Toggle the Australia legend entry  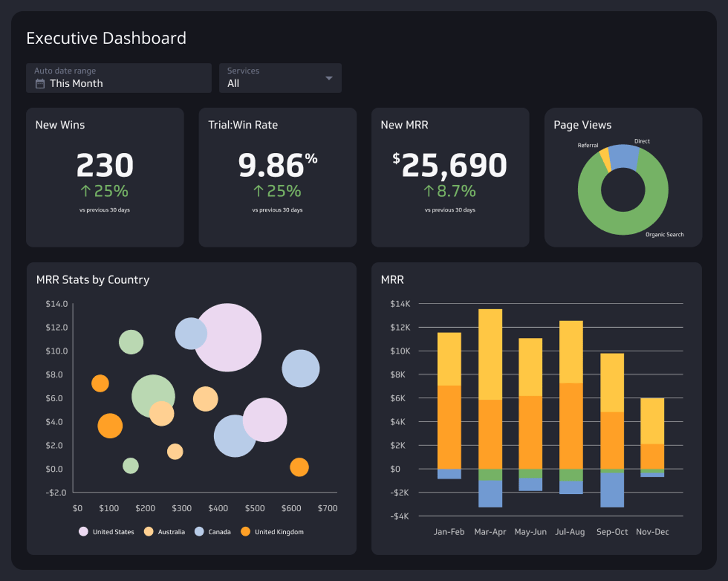pyautogui.click(x=165, y=532)
